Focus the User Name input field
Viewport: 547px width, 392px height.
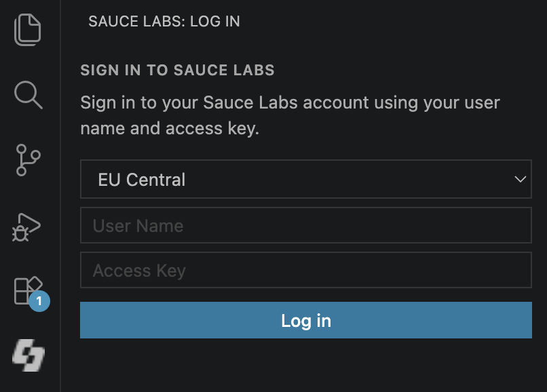[x=306, y=225]
